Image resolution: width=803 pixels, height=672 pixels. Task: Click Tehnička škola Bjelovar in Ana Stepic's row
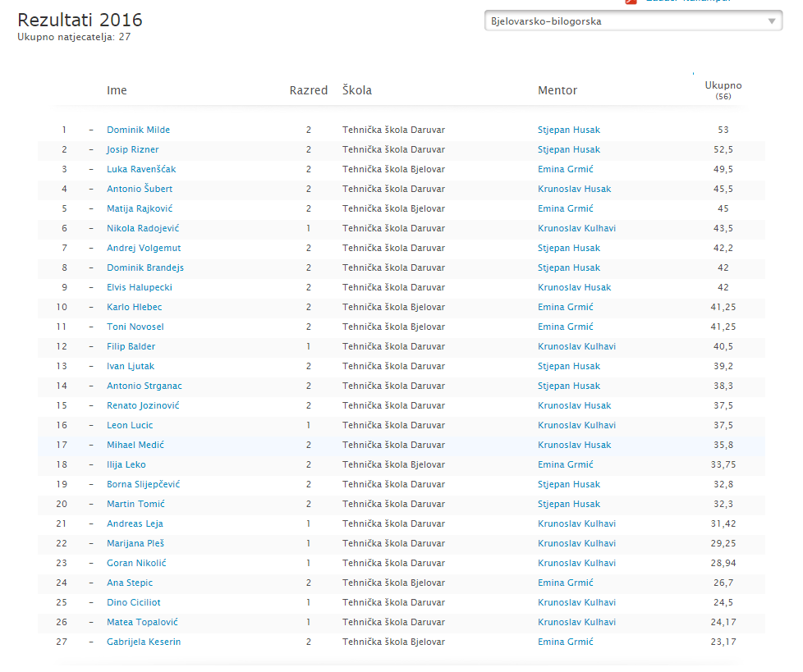click(x=393, y=583)
